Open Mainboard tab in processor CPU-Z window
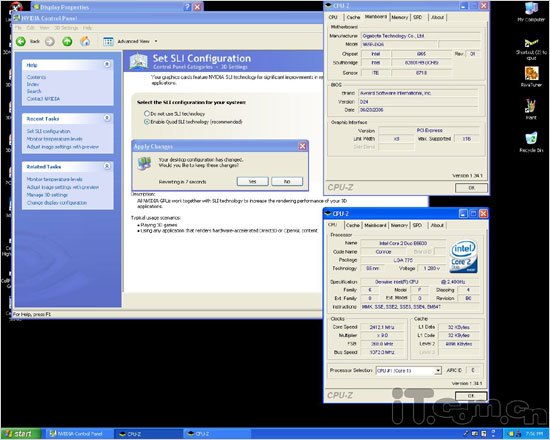The height and width of the screenshot is (440, 550). pos(375,225)
